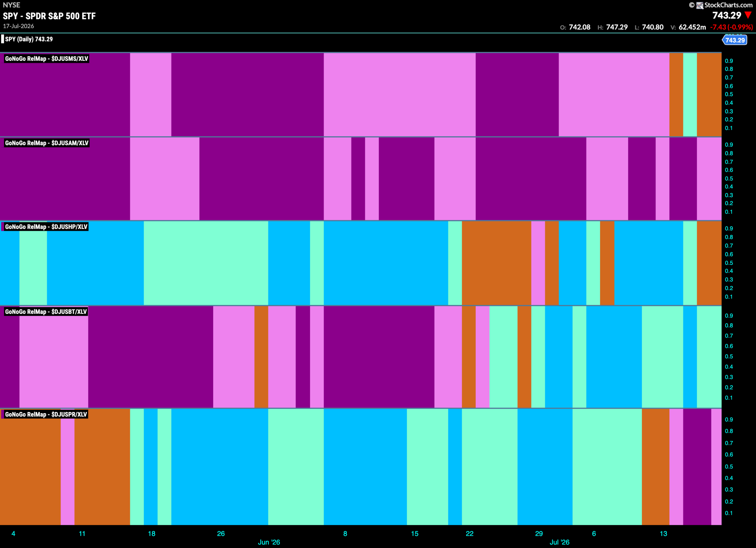The height and width of the screenshot is (548, 756).
Task: Click the date axis label 4
Action: pyautogui.click(x=13, y=534)
